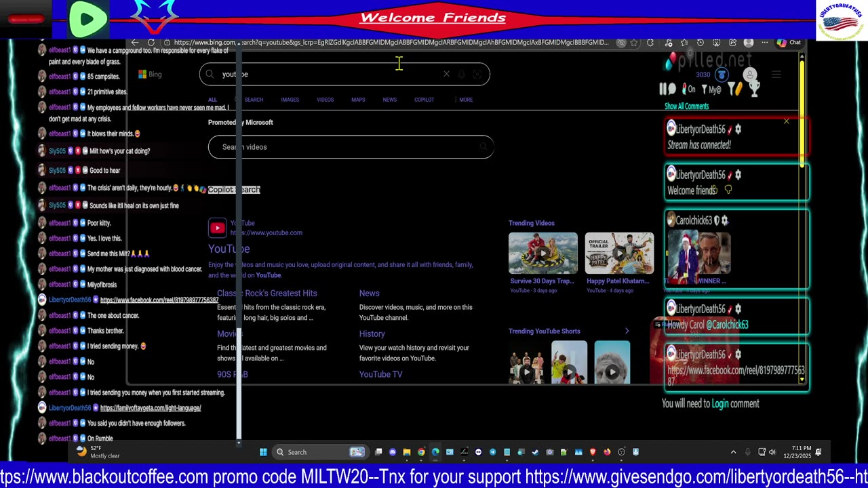Switch to Bing COPILOT tab
This screenshot has height=488, width=868.
click(x=424, y=100)
